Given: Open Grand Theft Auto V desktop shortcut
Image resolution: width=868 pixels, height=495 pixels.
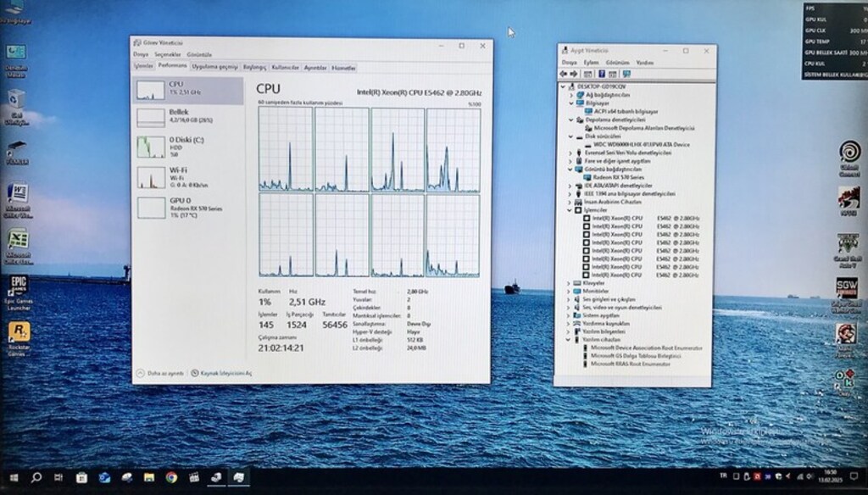Looking at the screenshot, I should point(848,250).
